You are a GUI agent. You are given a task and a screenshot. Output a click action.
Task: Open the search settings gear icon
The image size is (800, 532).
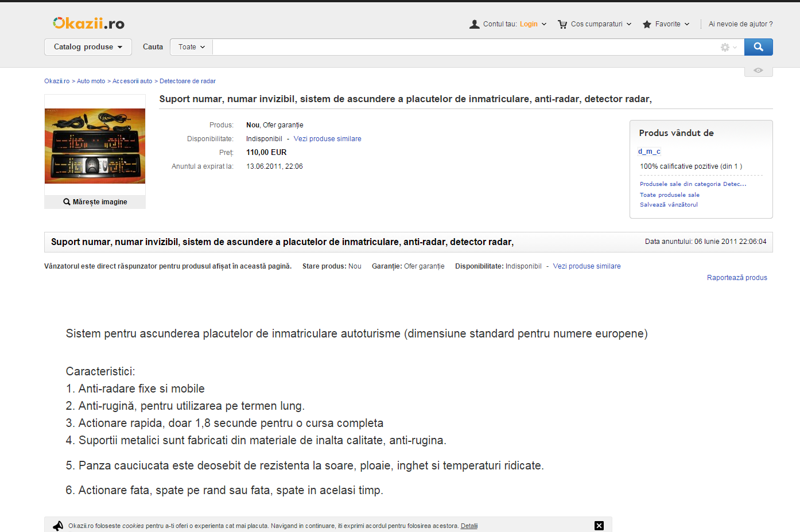(724, 47)
